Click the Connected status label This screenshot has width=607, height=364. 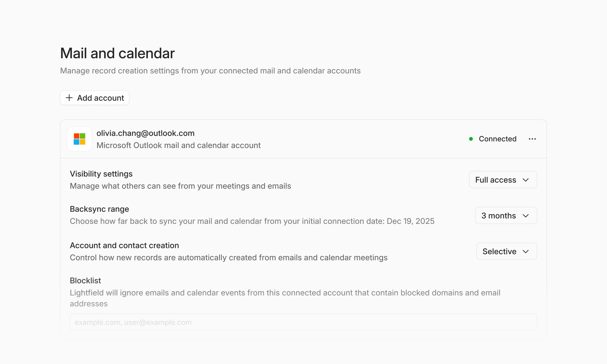[x=497, y=139]
